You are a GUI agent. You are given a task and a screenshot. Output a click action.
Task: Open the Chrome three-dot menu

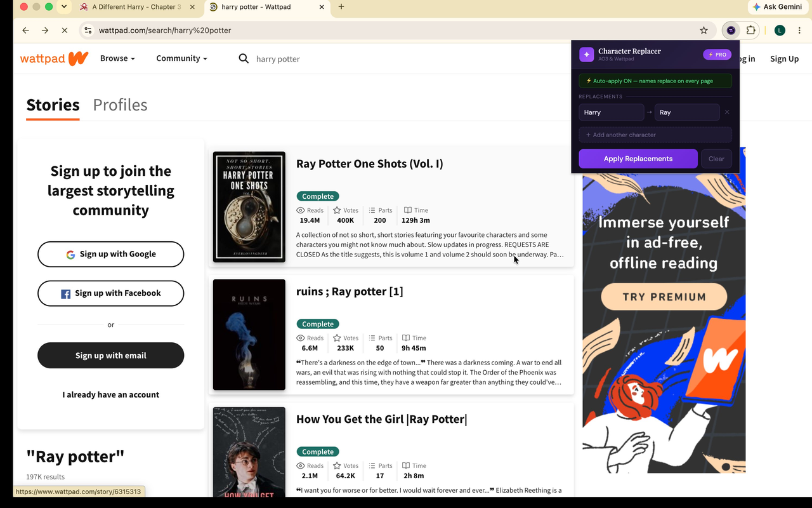point(799,30)
